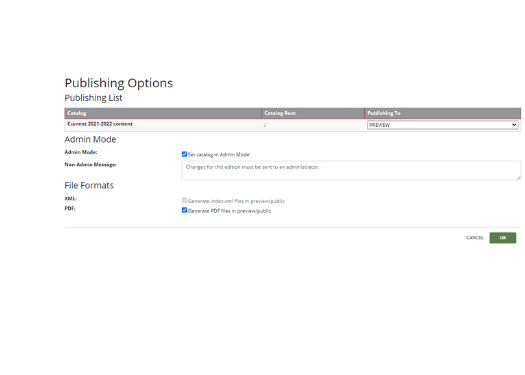Select the Current 2021-2022 content cell
The width and height of the screenshot is (525, 375).
coord(163,125)
